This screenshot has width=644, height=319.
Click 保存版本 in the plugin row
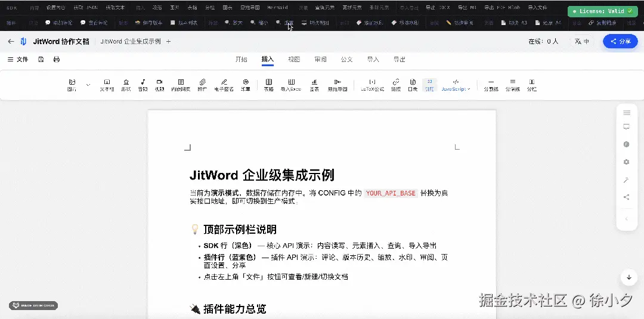(148, 23)
